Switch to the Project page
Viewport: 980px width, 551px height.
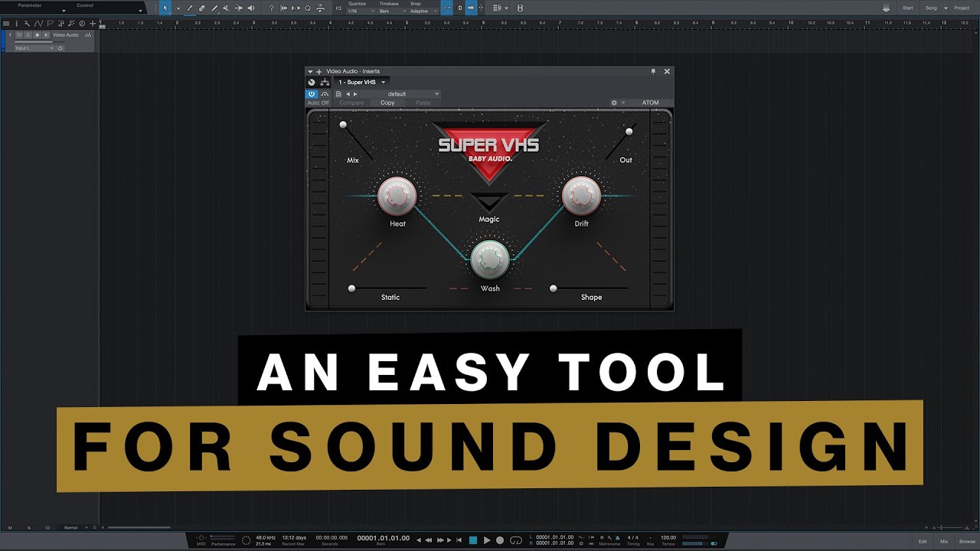click(x=962, y=8)
